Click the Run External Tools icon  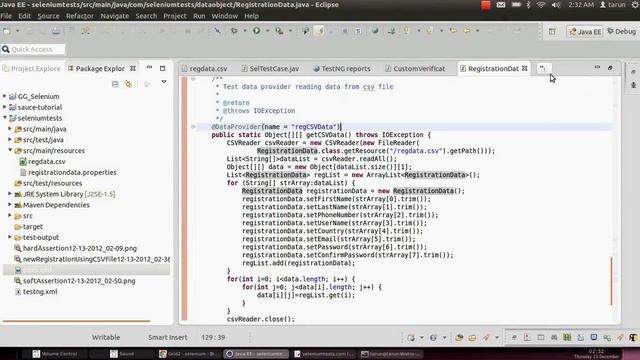click(279, 31)
